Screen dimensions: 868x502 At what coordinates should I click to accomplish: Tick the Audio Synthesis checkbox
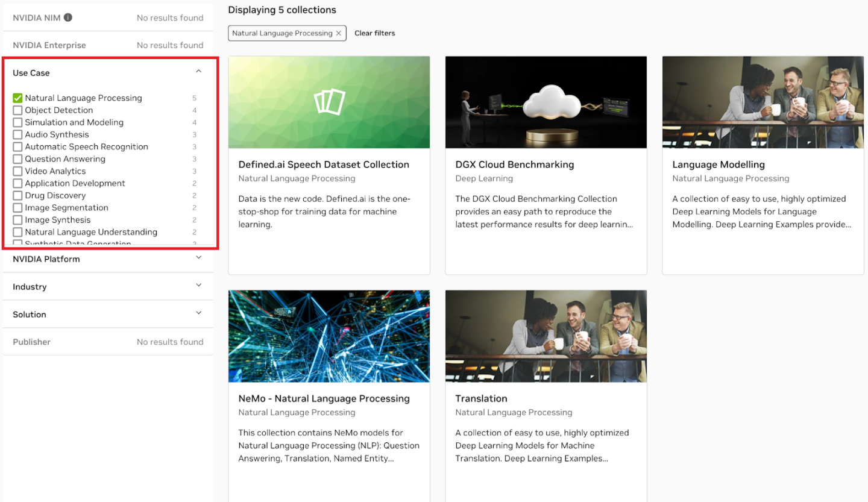[x=17, y=134]
